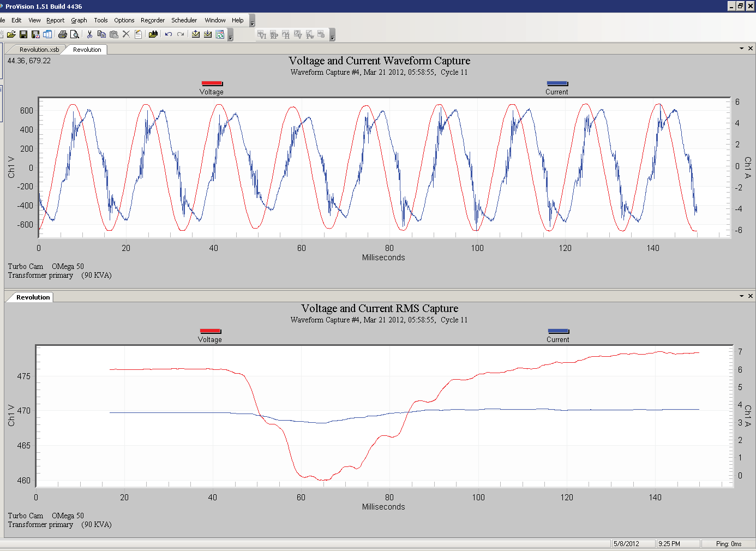The image size is (756, 551).
Task: Click the RP recorder icon on the graph toolbar
Action: click(274, 35)
